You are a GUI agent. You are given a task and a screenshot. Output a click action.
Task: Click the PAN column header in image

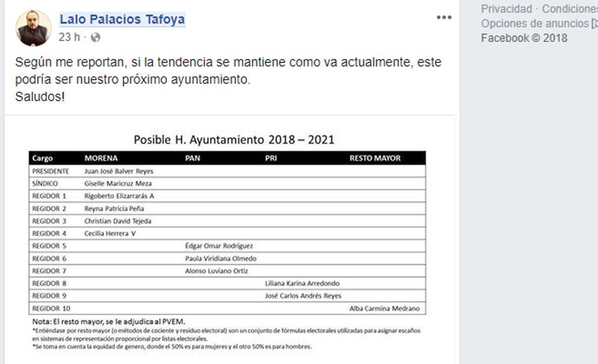pos(192,158)
